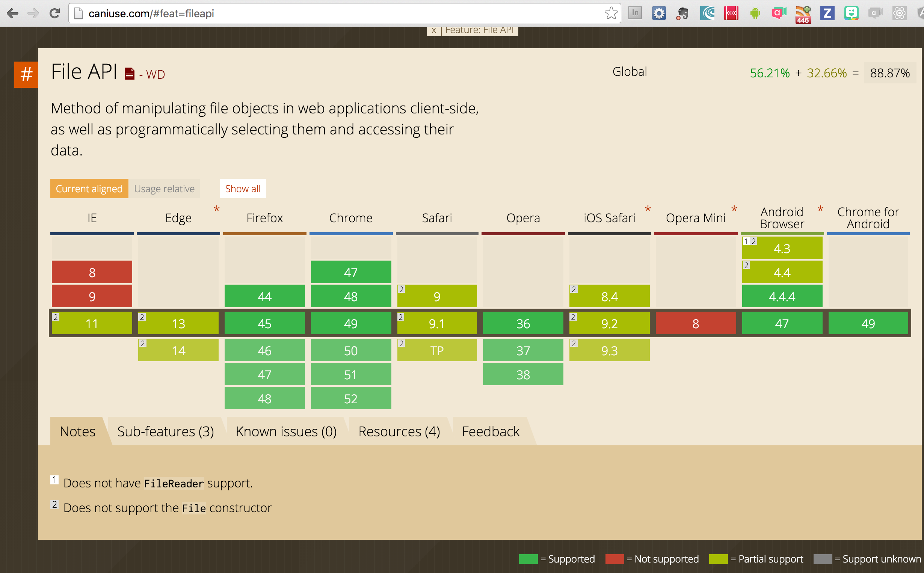The image size is (924, 573).
Task: Click the iOS Safari 8.4 cell
Action: [610, 296]
